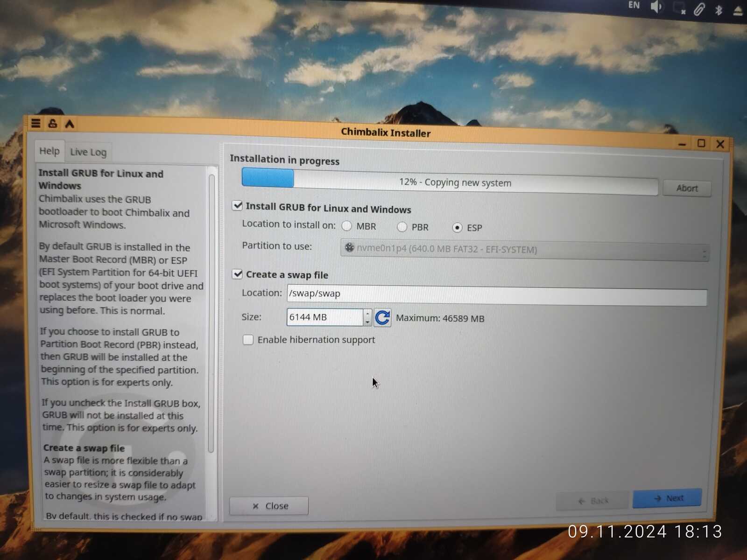Click the padlock icon in the title bar
Screen dimensions: 747x560
pos(53,124)
